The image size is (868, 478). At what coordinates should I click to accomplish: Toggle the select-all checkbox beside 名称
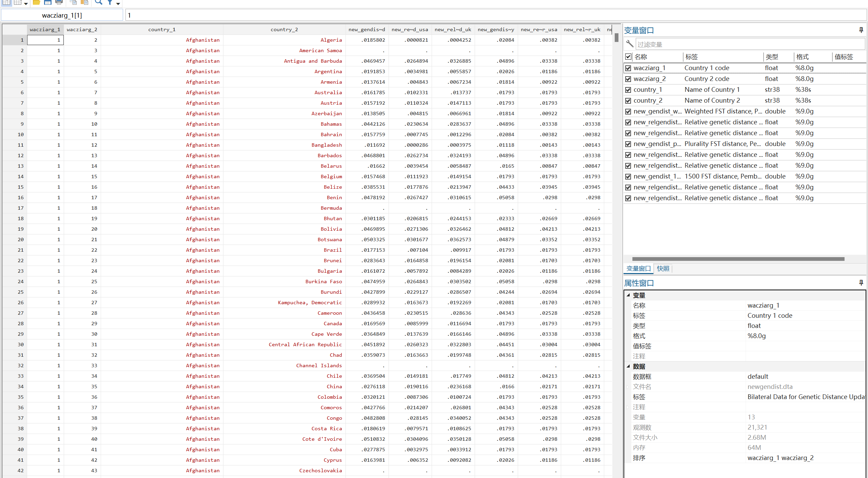coord(628,57)
